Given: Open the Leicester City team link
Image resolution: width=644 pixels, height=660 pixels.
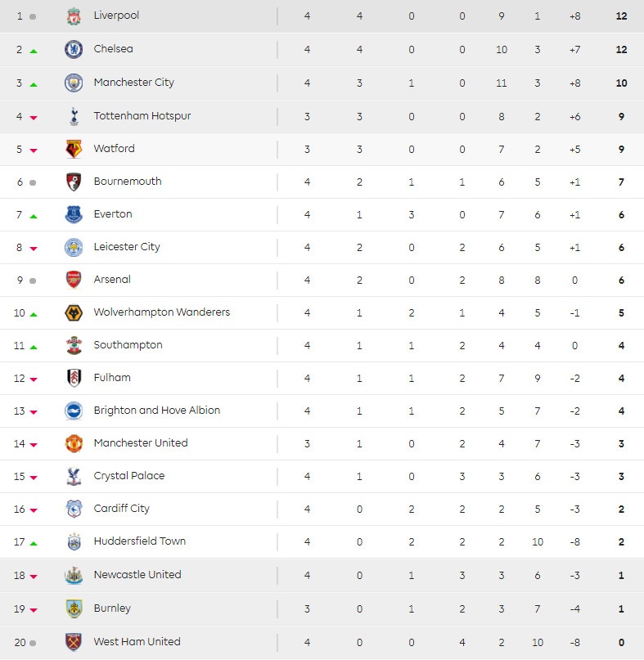Looking at the screenshot, I should tap(127, 247).
